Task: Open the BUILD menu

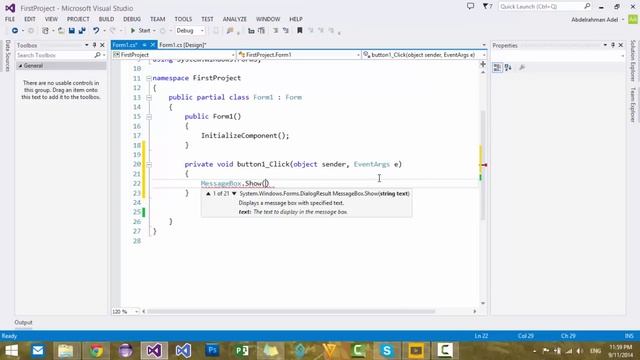Action: (x=106, y=19)
